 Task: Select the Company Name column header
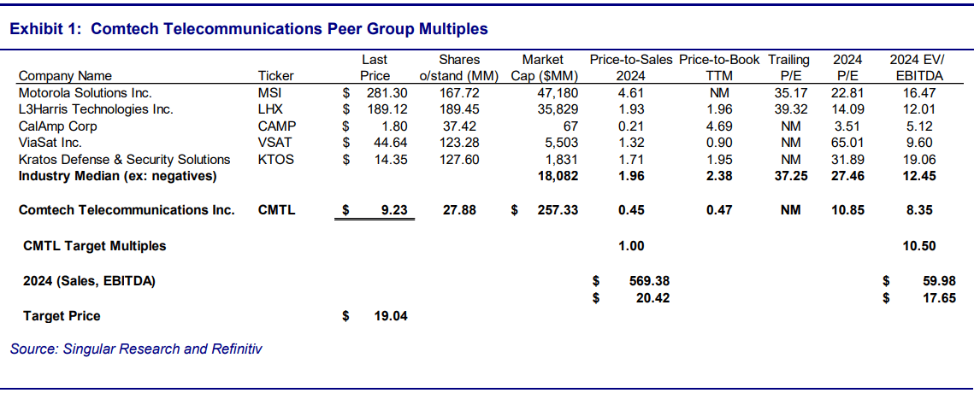click(x=65, y=76)
